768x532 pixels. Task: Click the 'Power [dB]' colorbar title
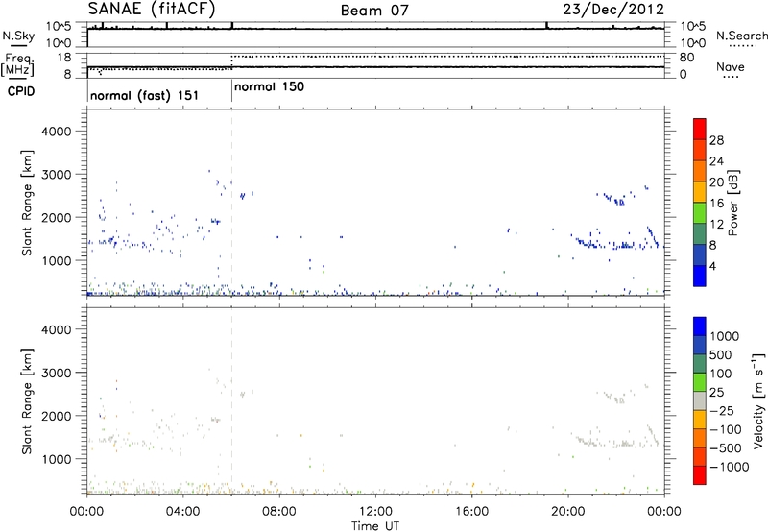click(732, 203)
